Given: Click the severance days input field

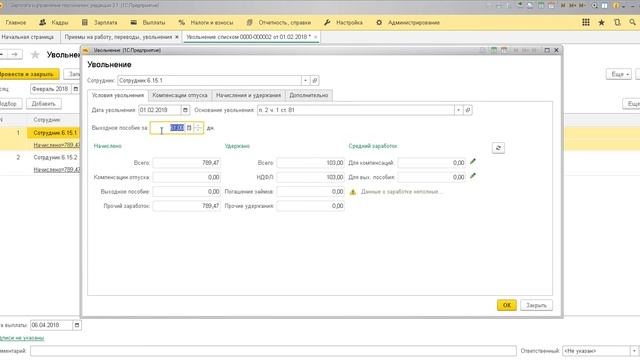Looking at the screenshot, I should tap(168, 128).
